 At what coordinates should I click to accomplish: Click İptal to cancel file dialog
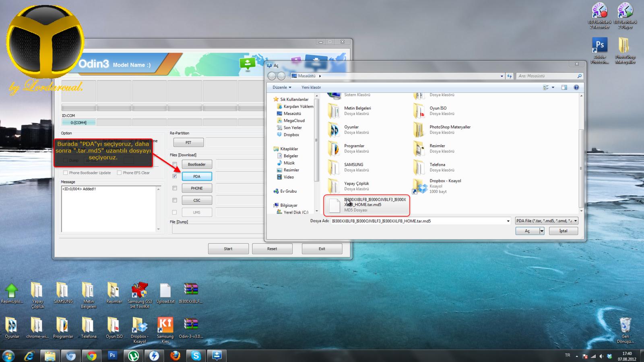pos(563,231)
